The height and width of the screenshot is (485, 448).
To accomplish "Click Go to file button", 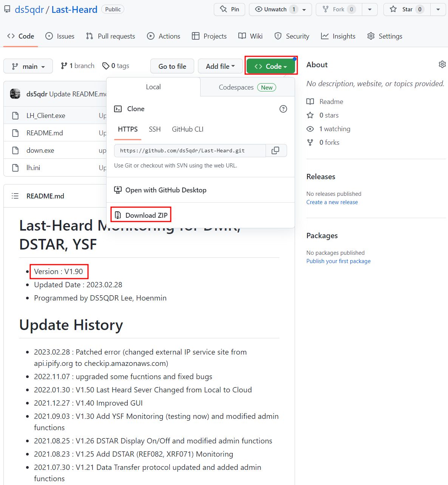I will [172, 66].
